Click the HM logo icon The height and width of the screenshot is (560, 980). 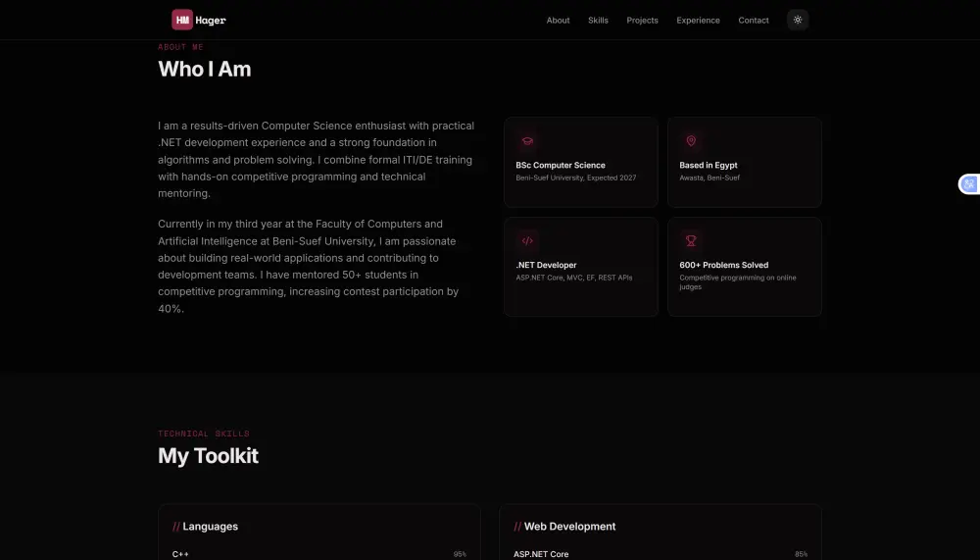coord(182,20)
